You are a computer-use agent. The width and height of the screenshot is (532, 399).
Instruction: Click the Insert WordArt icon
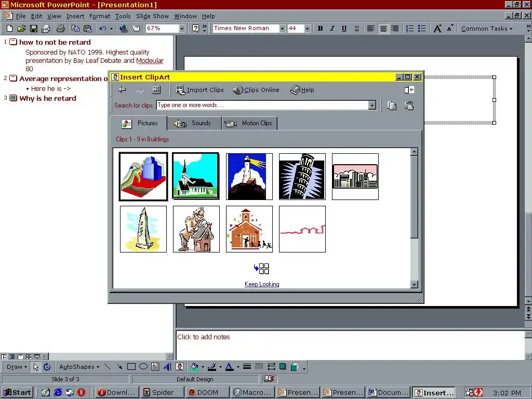167,367
